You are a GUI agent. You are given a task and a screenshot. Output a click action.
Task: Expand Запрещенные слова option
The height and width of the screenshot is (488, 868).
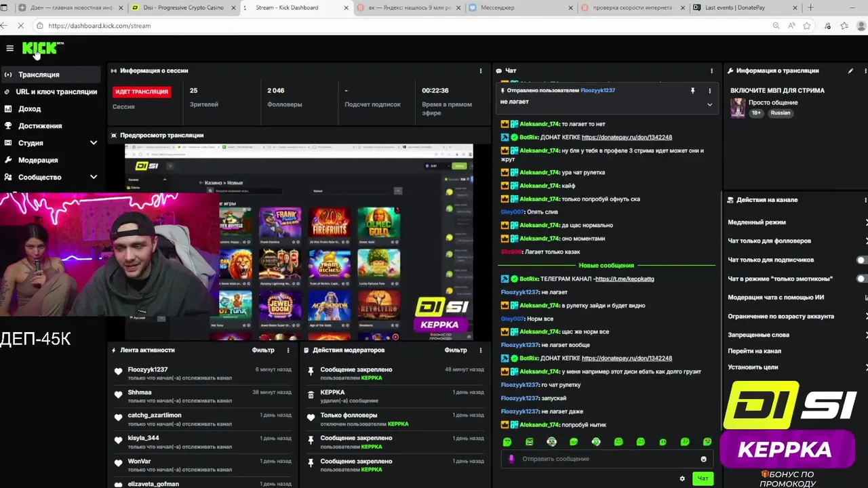(797, 335)
